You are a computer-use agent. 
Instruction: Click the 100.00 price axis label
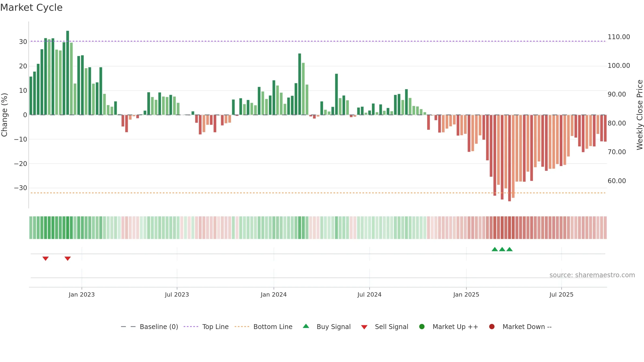click(619, 65)
